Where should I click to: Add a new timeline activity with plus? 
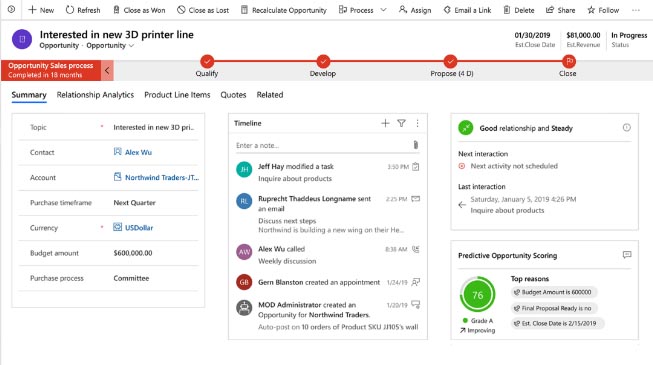click(385, 123)
